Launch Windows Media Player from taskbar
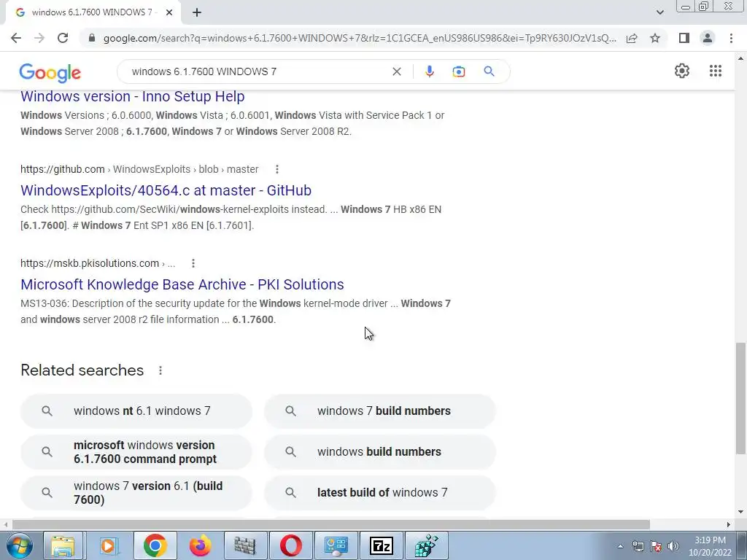Screen dimensions: 747x560 [x=108, y=545]
